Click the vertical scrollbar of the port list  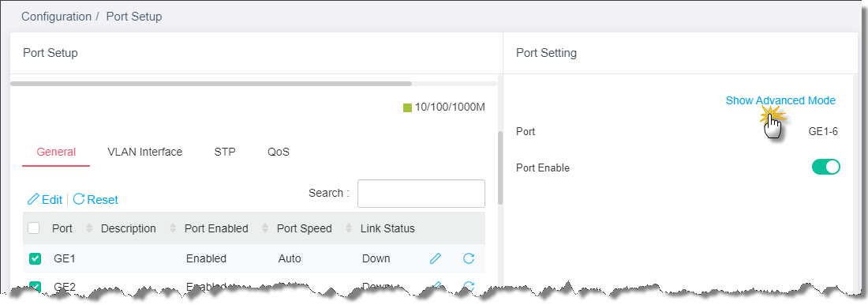coord(500,168)
